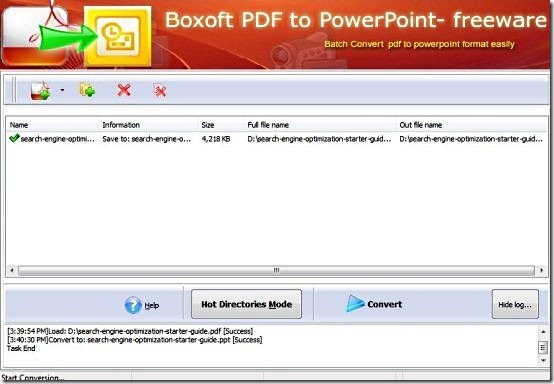Click the clear all files icon

click(160, 90)
